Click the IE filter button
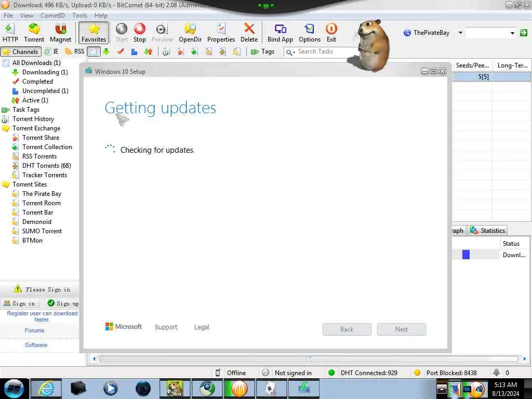Viewport: 532px width, 399px height. 51,51
